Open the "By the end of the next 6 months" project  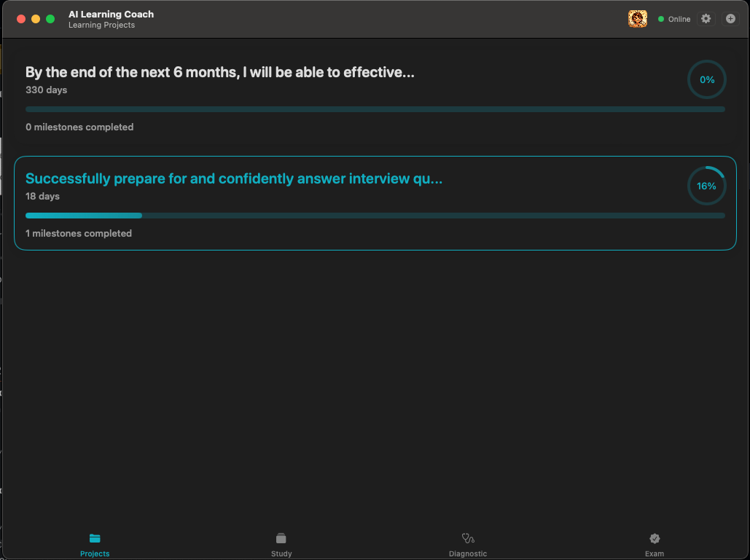(x=220, y=72)
